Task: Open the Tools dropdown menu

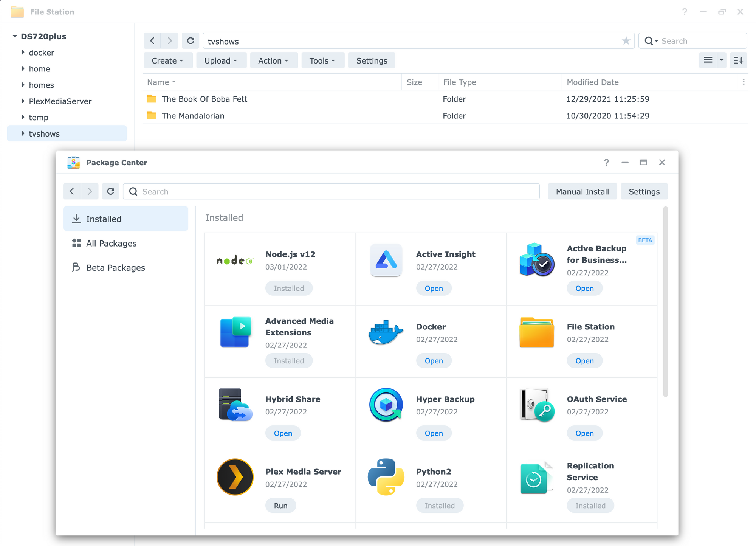Action: [322, 60]
